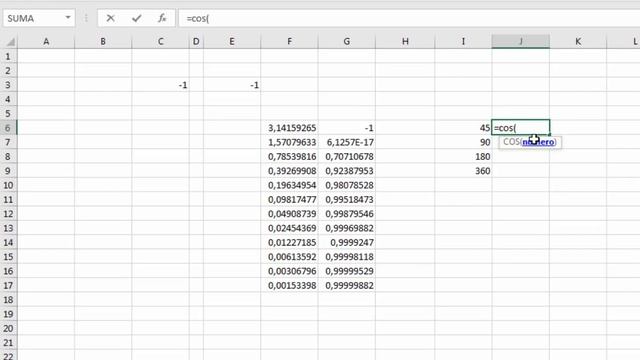Select column I header
640x360 pixels.
coord(463,42)
